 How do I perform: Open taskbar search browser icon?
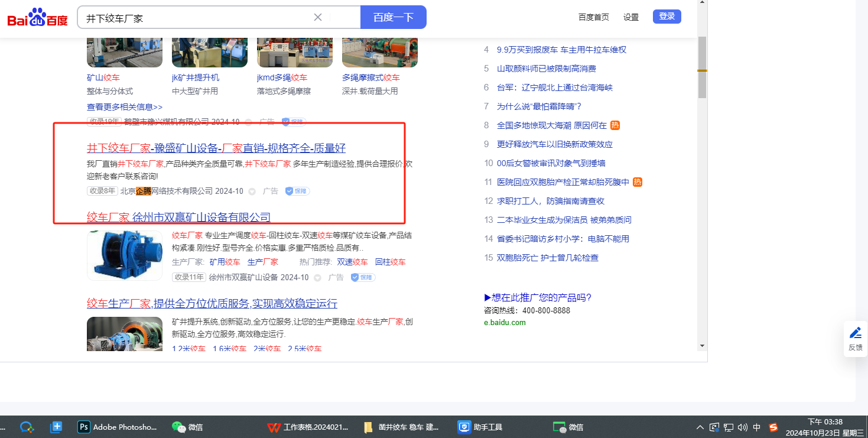pyautogui.click(x=27, y=427)
